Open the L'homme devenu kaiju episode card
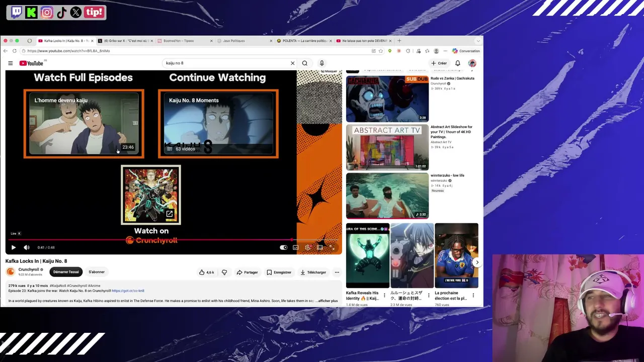Image resolution: width=644 pixels, height=362 pixels. pyautogui.click(x=84, y=124)
